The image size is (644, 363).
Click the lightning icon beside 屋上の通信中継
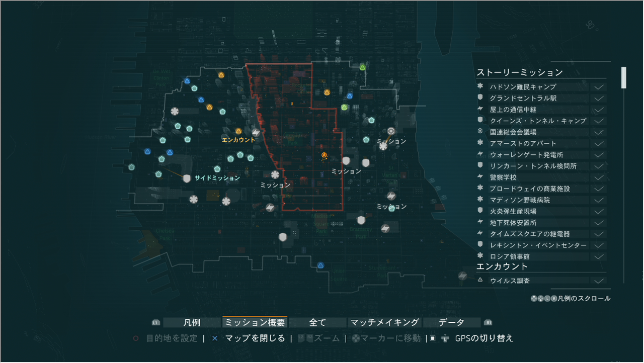tap(480, 109)
